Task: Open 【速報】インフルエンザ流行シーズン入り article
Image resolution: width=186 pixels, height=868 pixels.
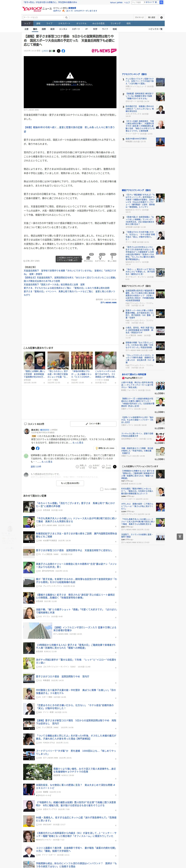Action: click(x=85, y=629)
